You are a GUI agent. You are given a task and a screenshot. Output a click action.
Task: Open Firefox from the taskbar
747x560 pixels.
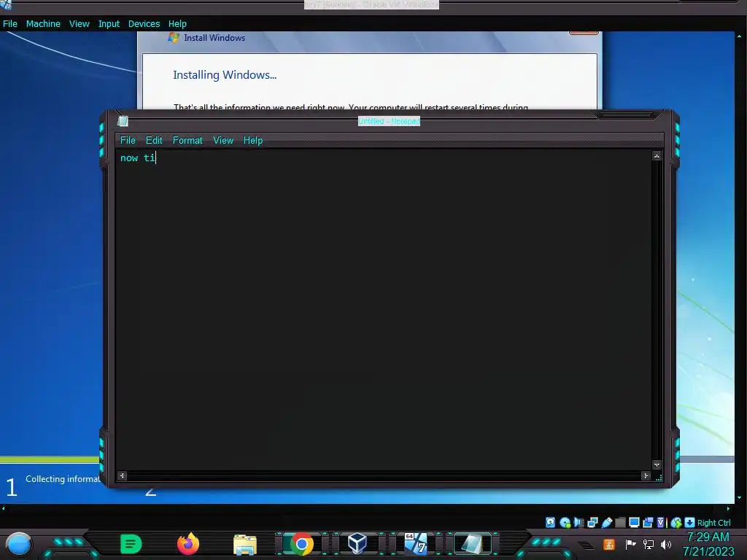188,544
